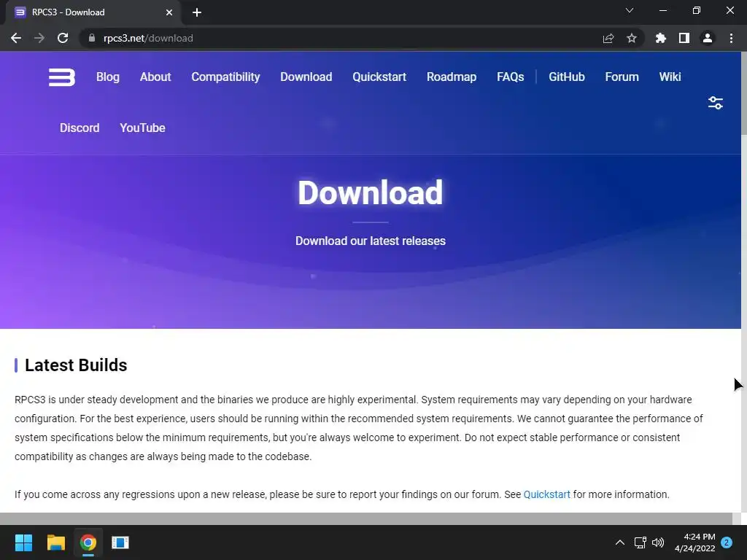Click the Chrome taskbar icon
Viewport: 747px width, 560px height.
pyautogui.click(x=88, y=542)
